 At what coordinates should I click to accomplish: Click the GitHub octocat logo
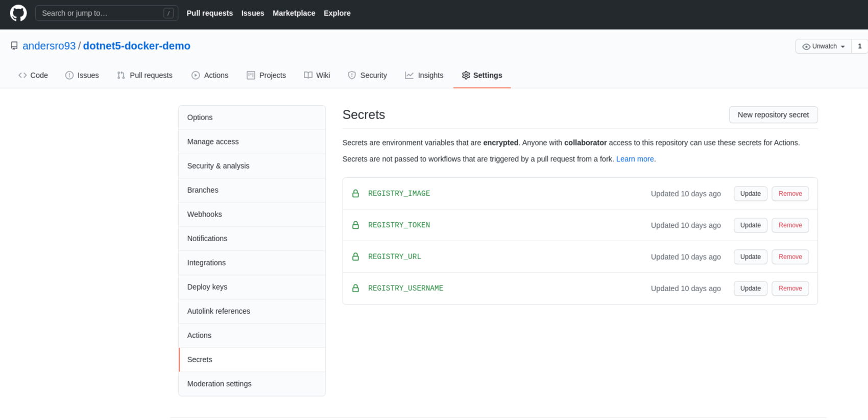(18, 13)
